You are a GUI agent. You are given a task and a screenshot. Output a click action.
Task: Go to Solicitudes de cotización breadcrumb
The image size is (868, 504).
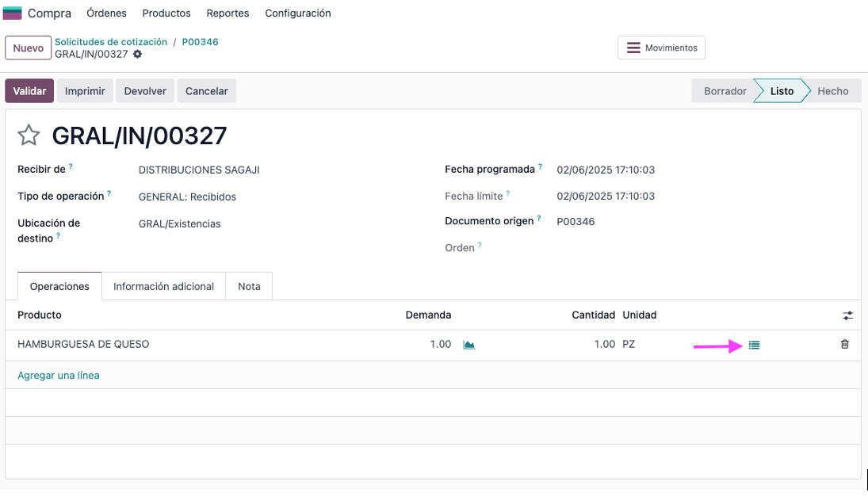click(x=111, y=41)
